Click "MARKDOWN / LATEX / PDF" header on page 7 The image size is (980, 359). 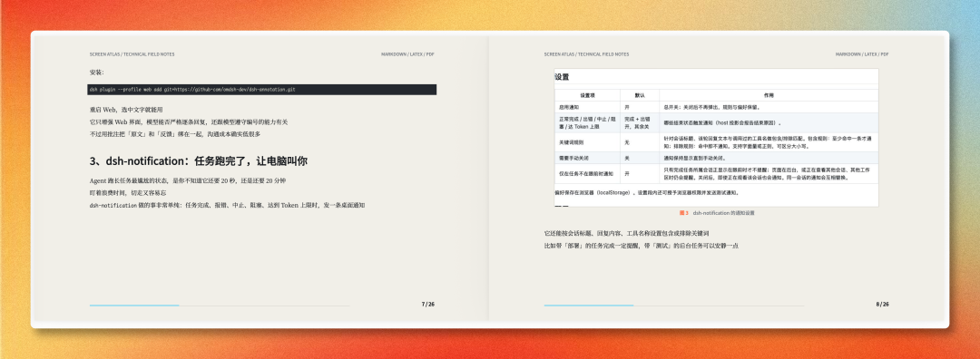click(407, 54)
